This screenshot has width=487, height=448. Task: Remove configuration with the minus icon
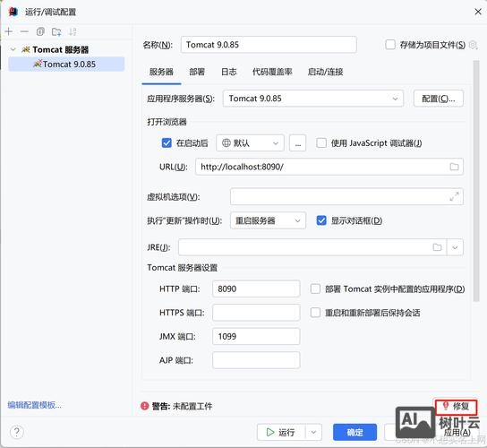click(x=24, y=31)
